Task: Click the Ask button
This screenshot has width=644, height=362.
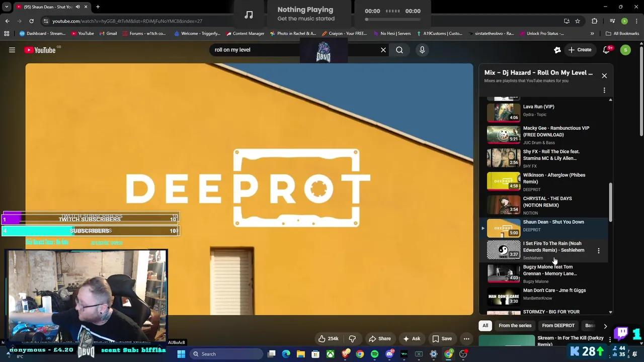Action: 412,338
